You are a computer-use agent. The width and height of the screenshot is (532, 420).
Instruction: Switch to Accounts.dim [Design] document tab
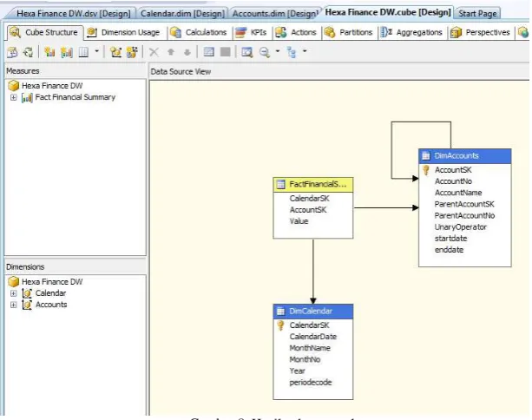tap(275, 14)
